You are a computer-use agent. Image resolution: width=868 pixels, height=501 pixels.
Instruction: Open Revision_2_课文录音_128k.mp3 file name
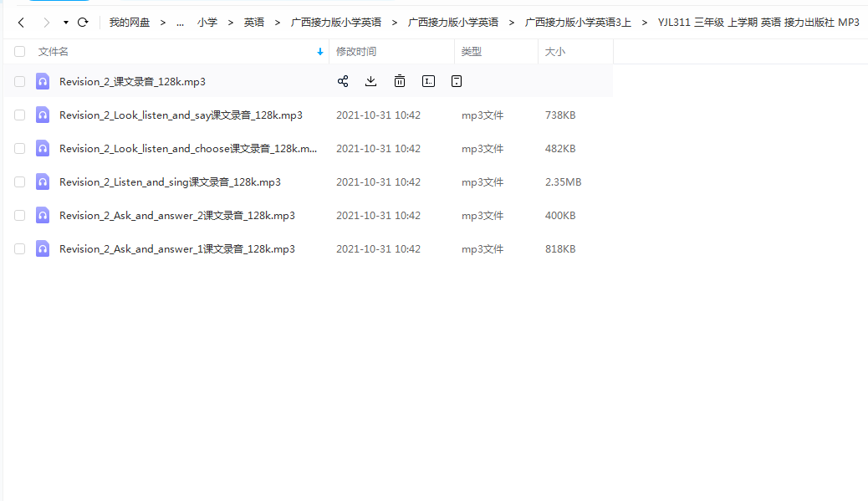pyautogui.click(x=132, y=81)
